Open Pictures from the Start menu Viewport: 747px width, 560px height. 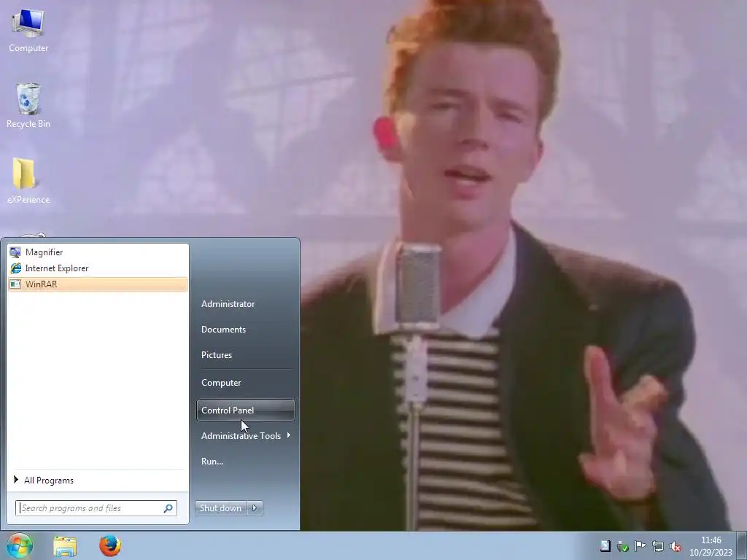(245, 355)
